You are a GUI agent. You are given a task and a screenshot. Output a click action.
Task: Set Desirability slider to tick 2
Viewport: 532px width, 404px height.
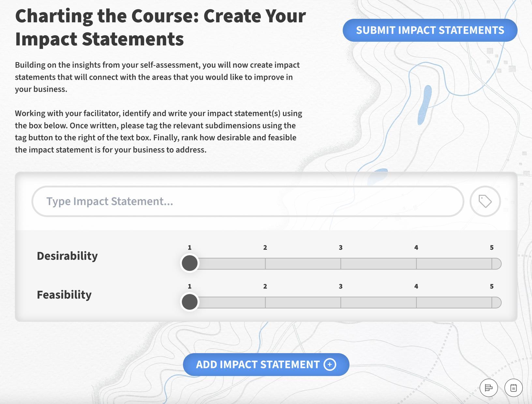point(265,263)
